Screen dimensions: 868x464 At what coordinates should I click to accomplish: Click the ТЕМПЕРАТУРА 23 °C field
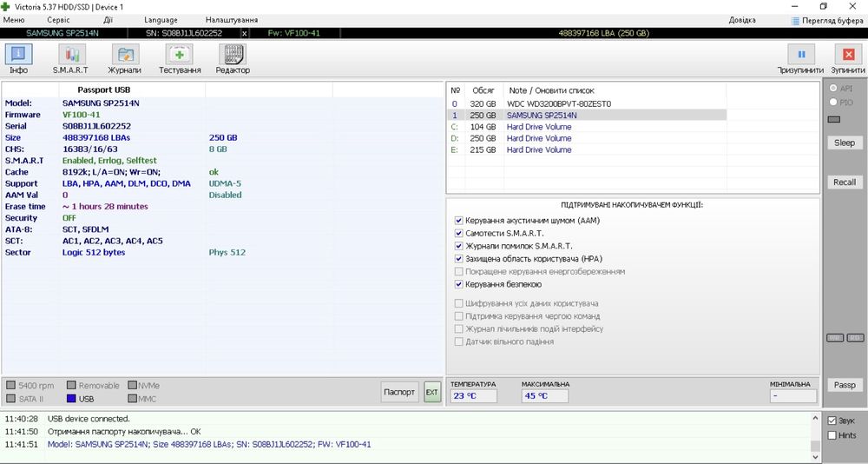473,396
